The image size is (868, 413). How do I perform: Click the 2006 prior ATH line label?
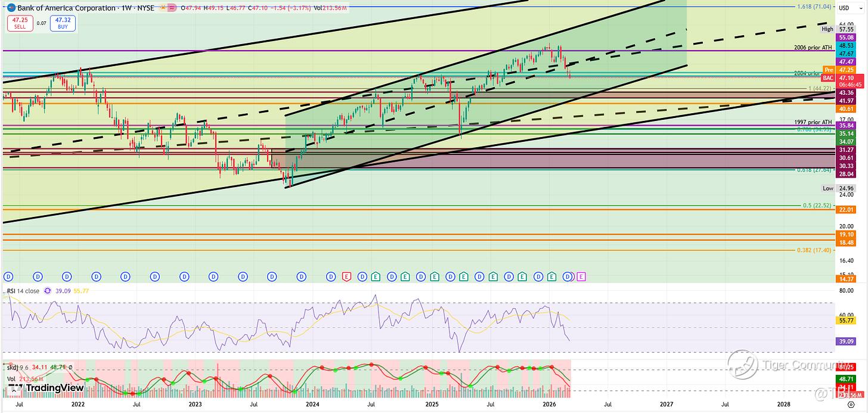click(x=814, y=47)
